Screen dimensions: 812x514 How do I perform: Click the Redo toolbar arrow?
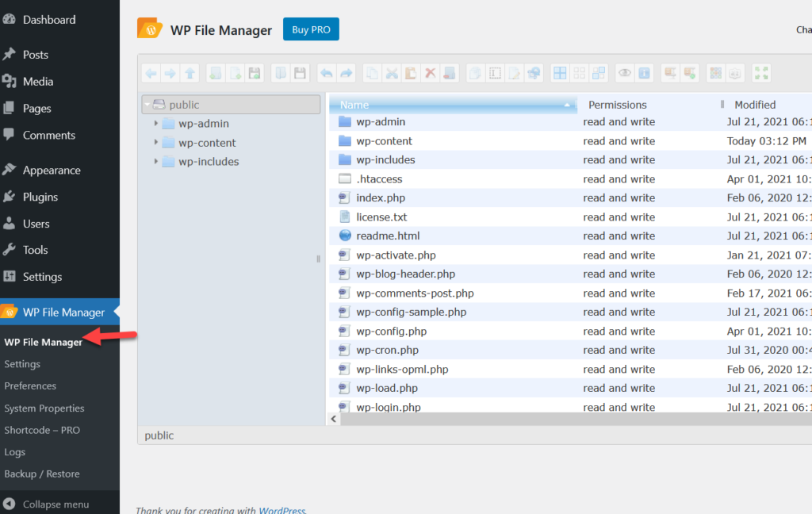click(346, 74)
